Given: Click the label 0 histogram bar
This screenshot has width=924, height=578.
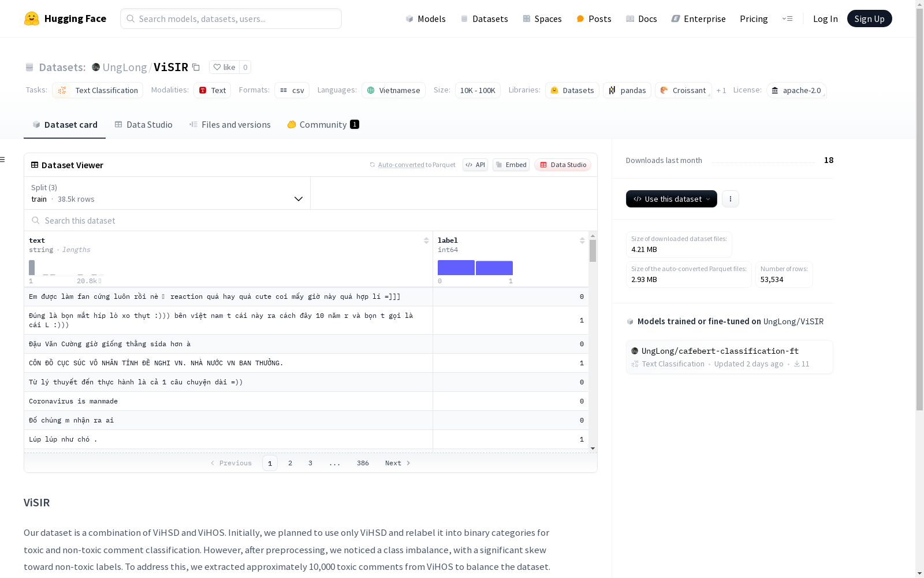Looking at the screenshot, I should [456, 268].
